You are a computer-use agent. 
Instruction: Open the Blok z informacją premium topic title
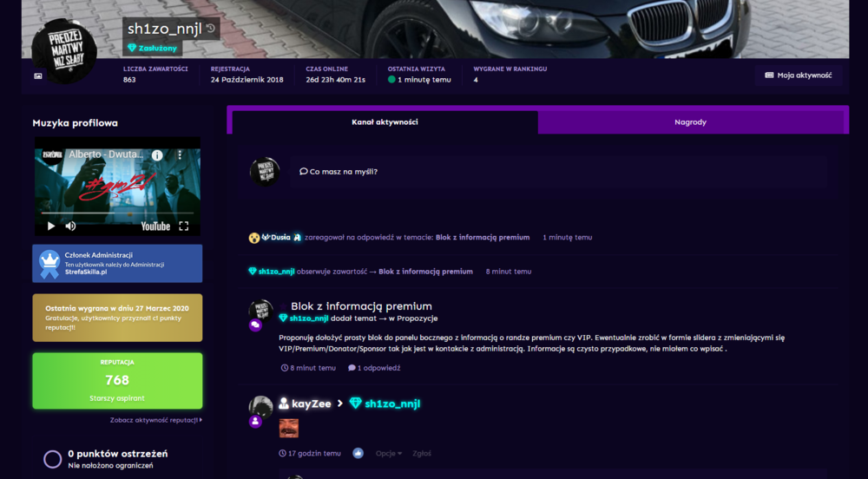361,305
